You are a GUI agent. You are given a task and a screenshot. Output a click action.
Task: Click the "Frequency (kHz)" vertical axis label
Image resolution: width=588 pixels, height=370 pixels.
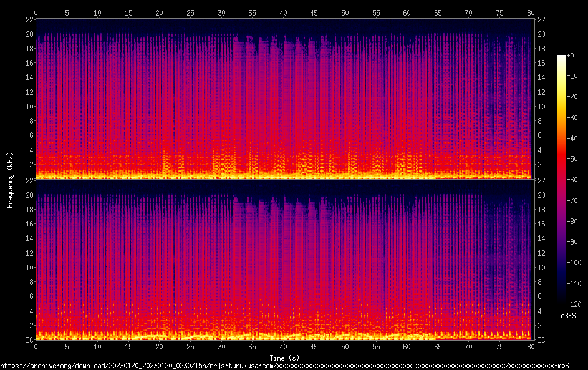pyautogui.click(x=10, y=180)
